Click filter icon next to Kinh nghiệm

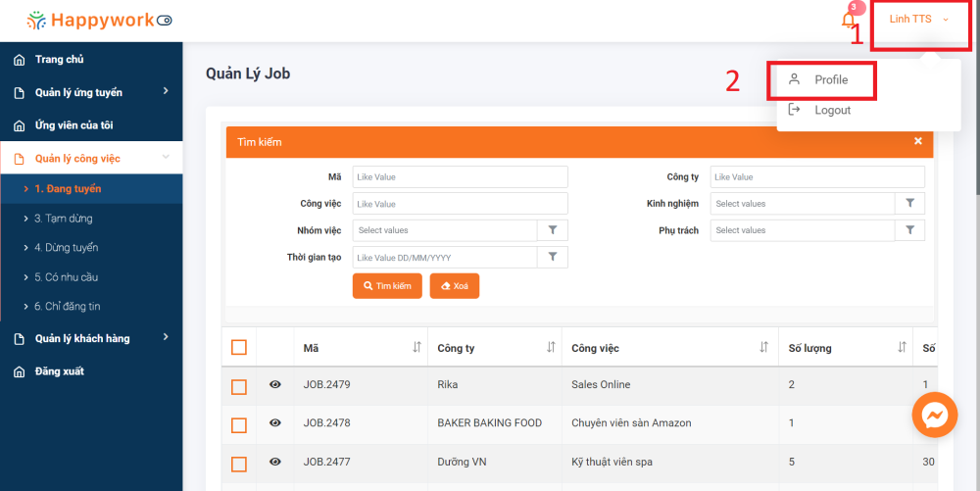click(x=910, y=204)
